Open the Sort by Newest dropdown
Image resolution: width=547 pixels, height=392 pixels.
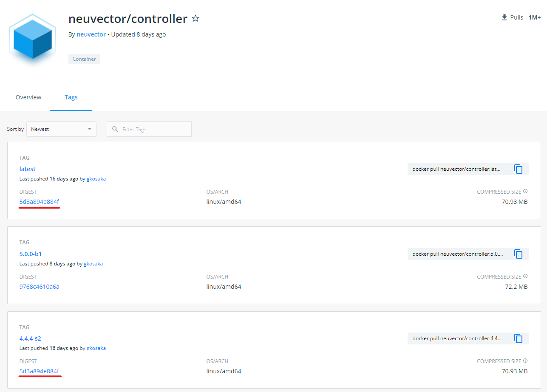(61, 129)
